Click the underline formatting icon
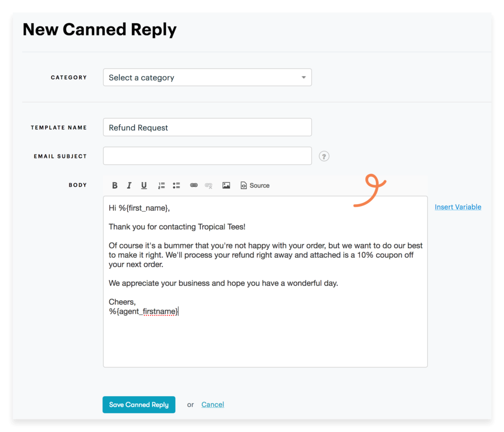Screen dimensions: 504x432 [144, 185]
